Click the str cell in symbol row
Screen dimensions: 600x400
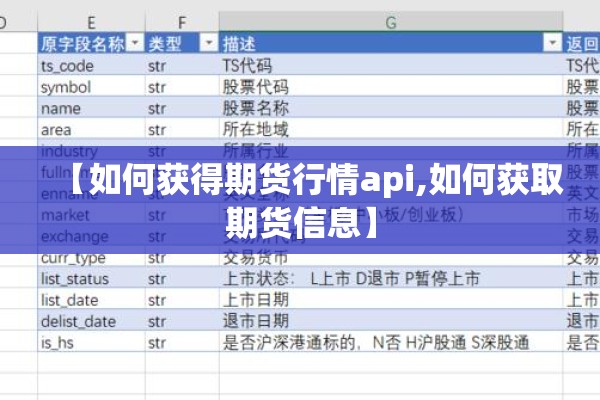click(182, 86)
